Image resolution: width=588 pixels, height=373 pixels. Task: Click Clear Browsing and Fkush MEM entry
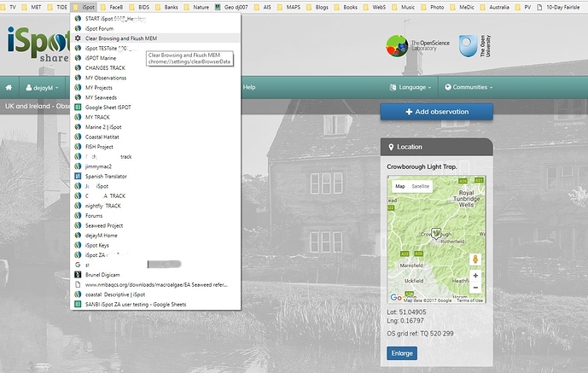155,38
